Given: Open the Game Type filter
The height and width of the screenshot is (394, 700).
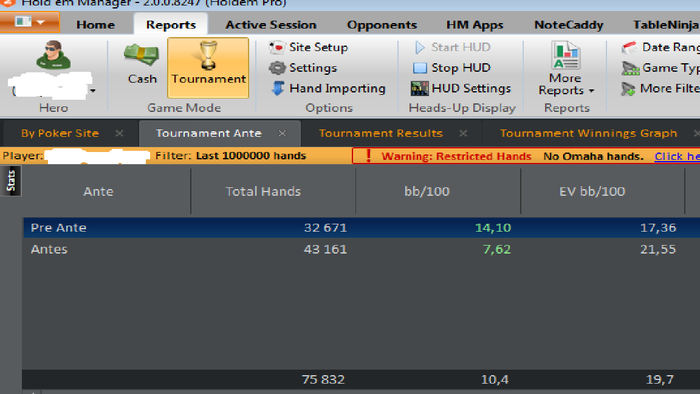Looking at the screenshot, I should (661, 67).
